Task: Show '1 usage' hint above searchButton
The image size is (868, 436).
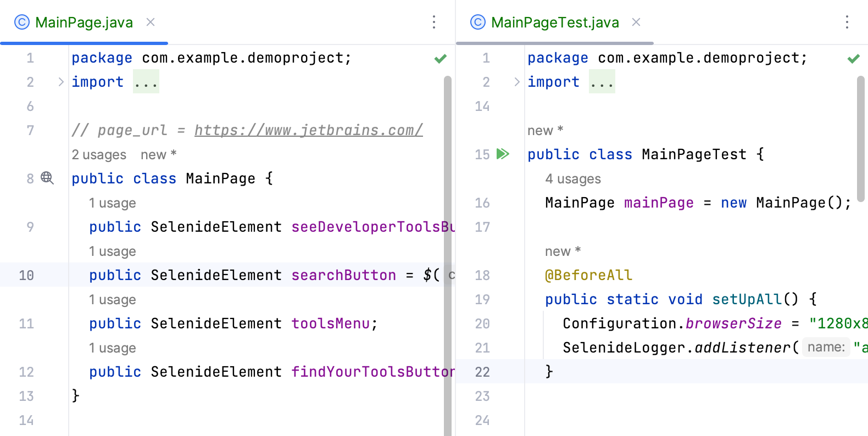Action: 113,251
